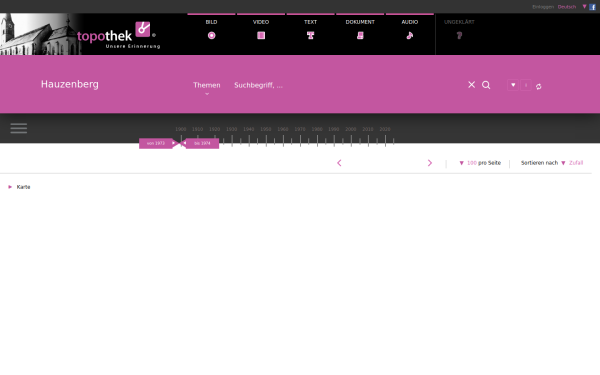The height and width of the screenshot is (375, 600).
Task: Click the refresh arrows icon
Action: click(538, 86)
